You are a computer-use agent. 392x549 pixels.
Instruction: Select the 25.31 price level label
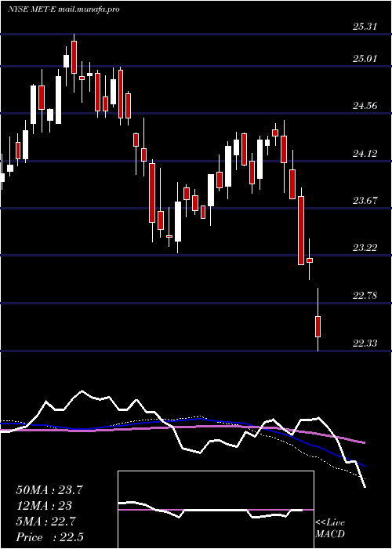tap(365, 26)
